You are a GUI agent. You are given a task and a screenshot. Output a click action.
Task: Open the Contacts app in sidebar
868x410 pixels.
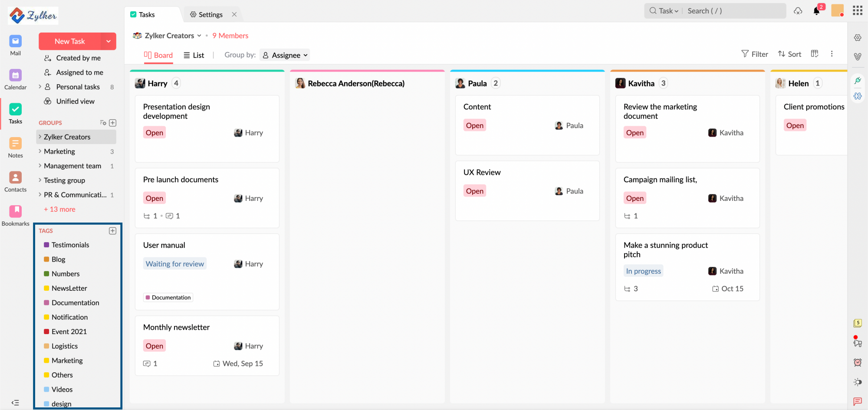[x=15, y=182]
